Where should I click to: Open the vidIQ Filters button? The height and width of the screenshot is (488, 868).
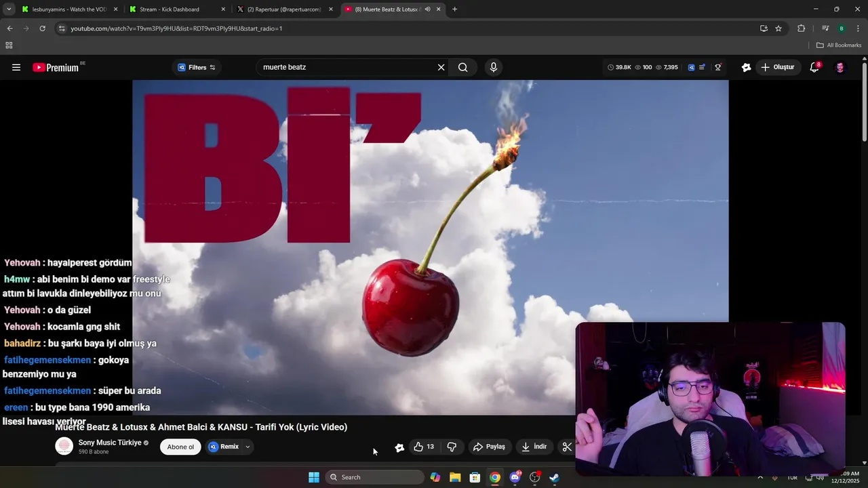pyautogui.click(x=197, y=67)
